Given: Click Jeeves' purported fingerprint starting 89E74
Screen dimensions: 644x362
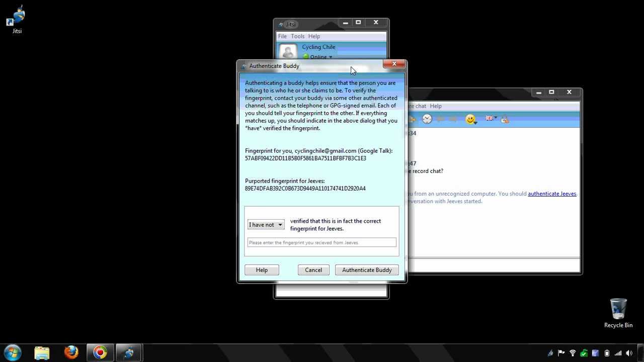Looking at the screenshot, I should click(305, 189).
